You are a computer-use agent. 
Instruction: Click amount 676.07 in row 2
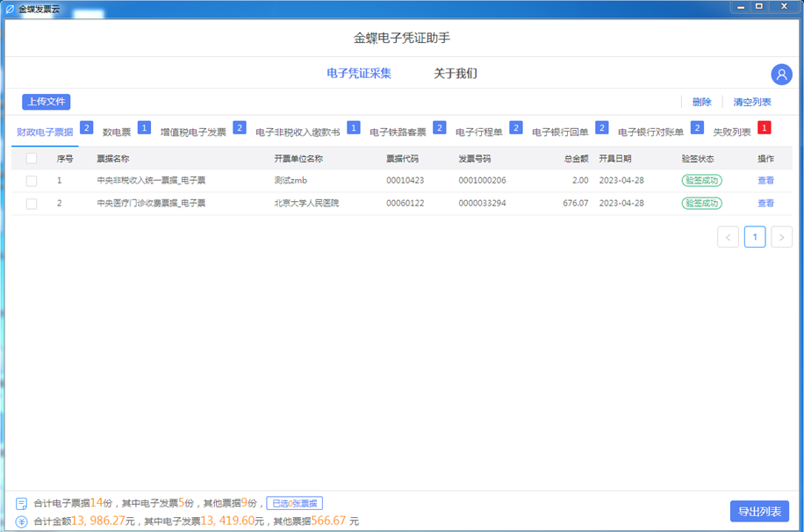pos(575,204)
